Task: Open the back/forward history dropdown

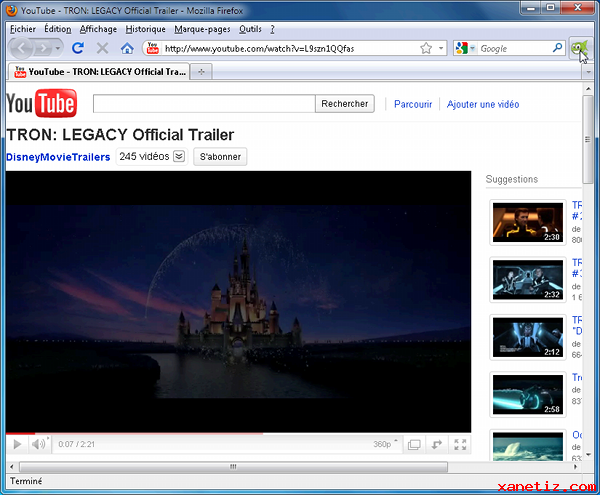Action: (57, 48)
